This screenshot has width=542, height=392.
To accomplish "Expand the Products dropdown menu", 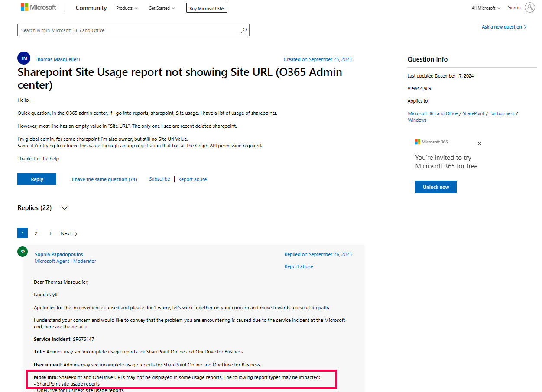I will coord(127,8).
